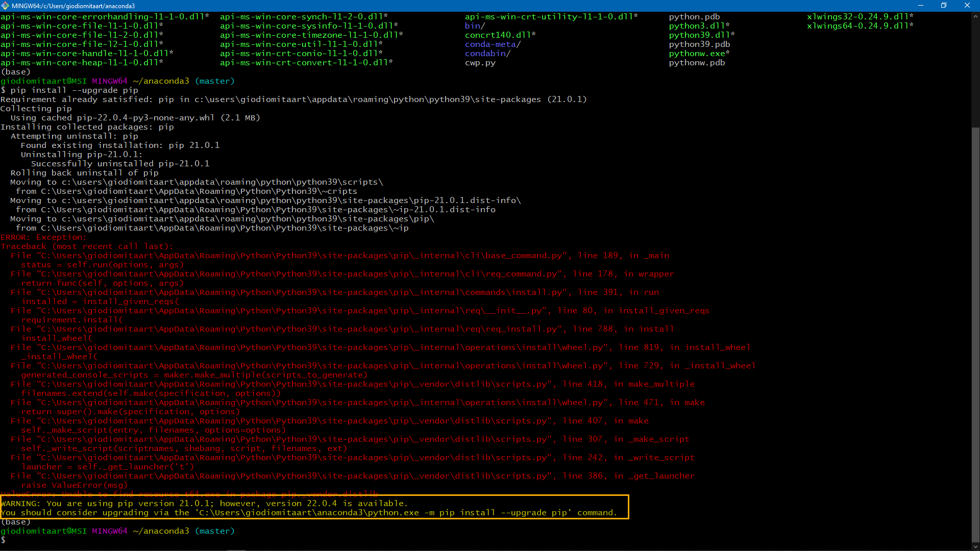980x551 pixels.
Task: Click the vertical scrollbar thumb
Action: click(975, 334)
